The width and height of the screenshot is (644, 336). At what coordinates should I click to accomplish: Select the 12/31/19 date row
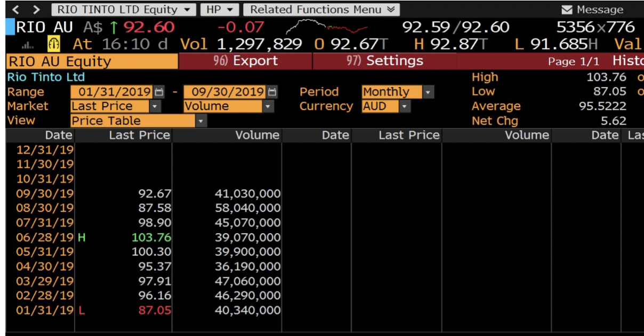click(x=45, y=150)
